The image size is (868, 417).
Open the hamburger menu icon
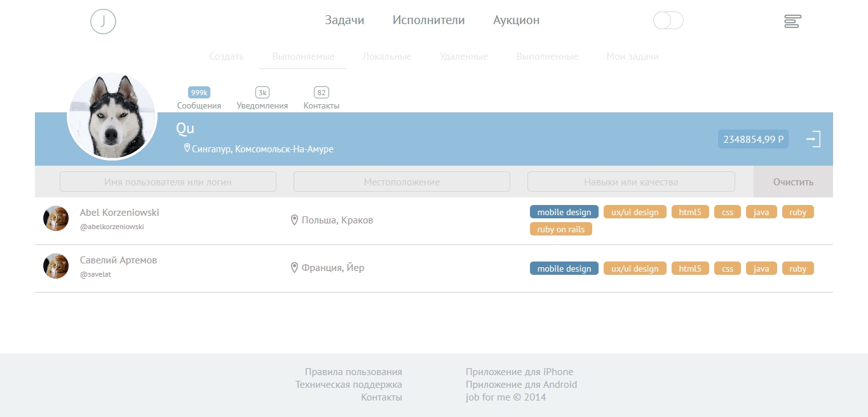(x=792, y=21)
